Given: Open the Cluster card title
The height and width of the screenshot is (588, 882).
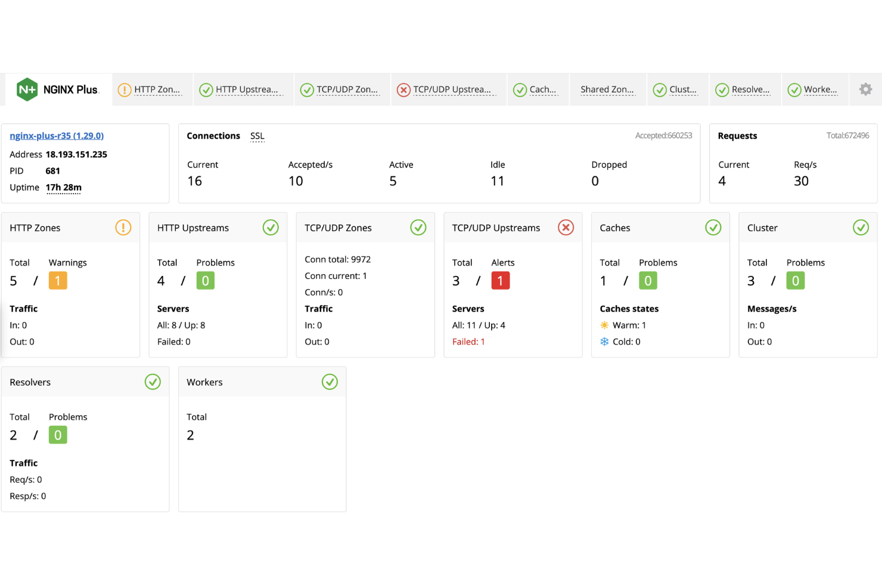Looking at the screenshot, I should coord(762,228).
